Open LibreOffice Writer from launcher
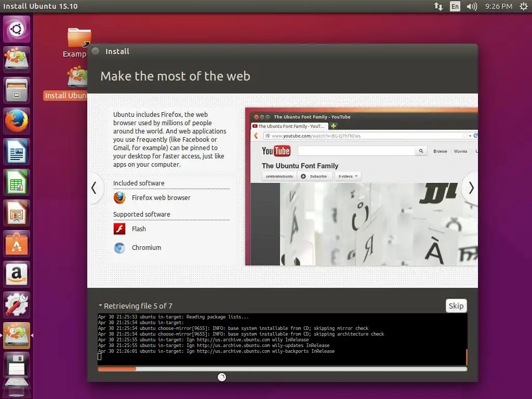 pos(16,151)
